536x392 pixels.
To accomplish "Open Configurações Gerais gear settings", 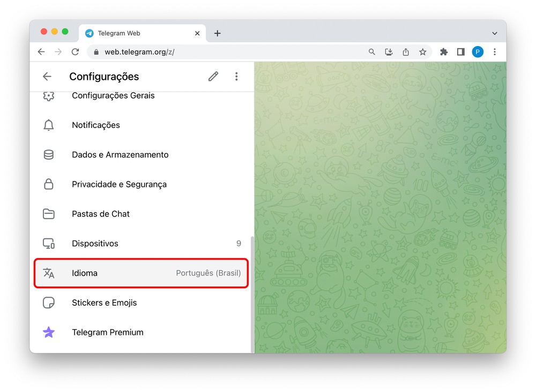I will click(x=113, y=96).
